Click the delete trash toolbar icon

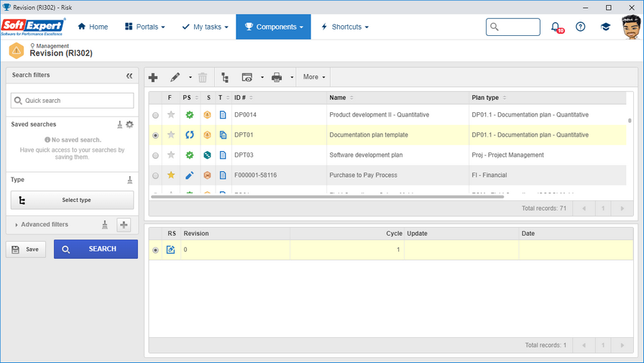(x=203, y=77)
